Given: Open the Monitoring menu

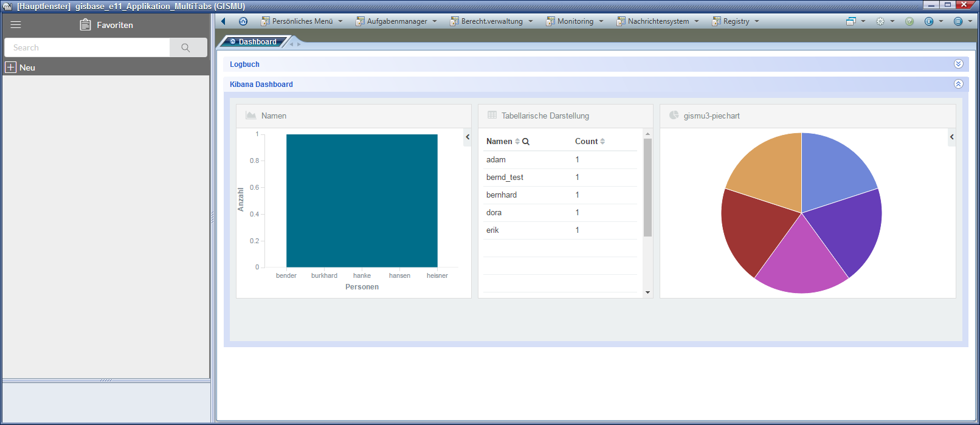Looking at the screenshot, I should (575, 21).
